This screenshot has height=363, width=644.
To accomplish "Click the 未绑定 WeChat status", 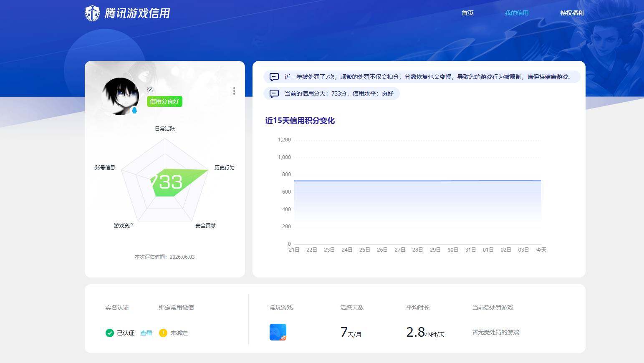I will (179, 333).
